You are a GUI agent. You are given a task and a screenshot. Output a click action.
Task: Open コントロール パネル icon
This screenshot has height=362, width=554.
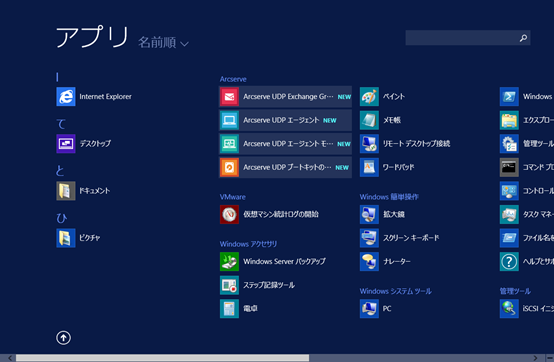pyautogui.click(x=509, y=191)
